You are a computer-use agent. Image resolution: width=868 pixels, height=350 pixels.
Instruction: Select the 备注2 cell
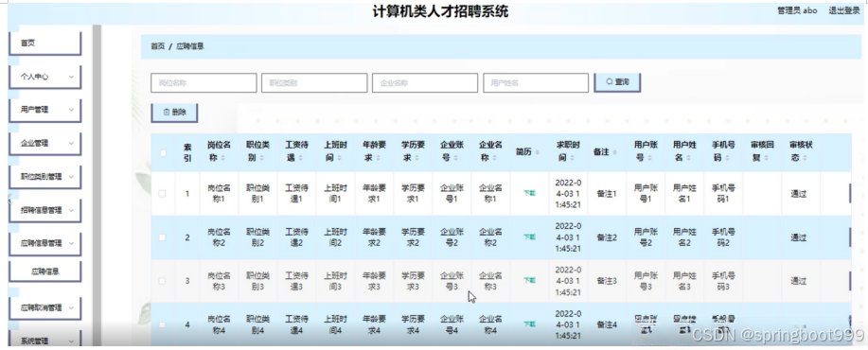point(607,237)
